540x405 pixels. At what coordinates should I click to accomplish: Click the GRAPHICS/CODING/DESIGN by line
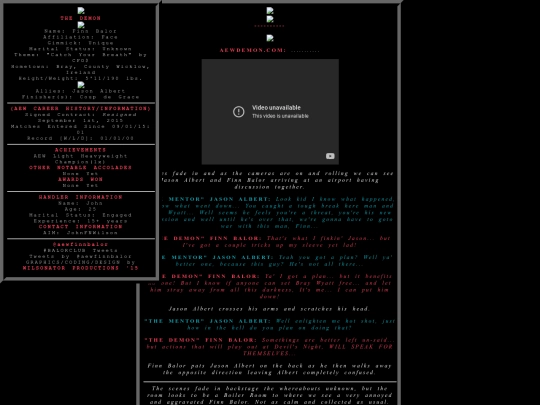[81, 262]
